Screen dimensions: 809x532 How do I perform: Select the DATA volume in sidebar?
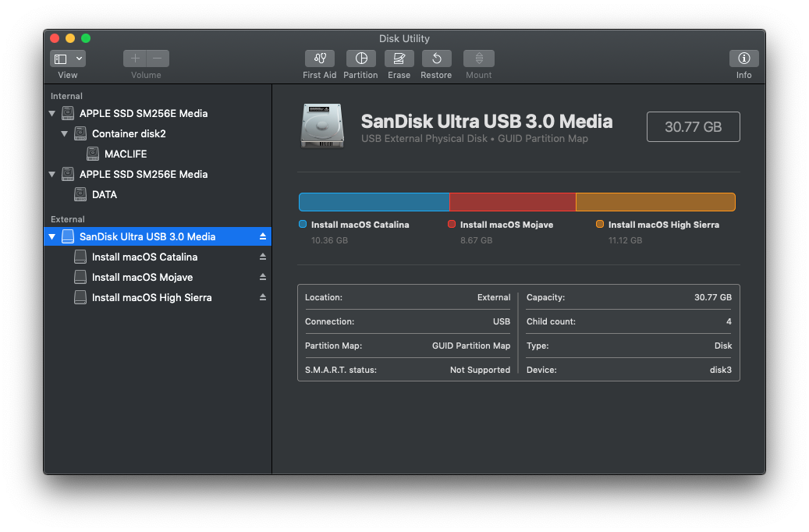[104, 194]
